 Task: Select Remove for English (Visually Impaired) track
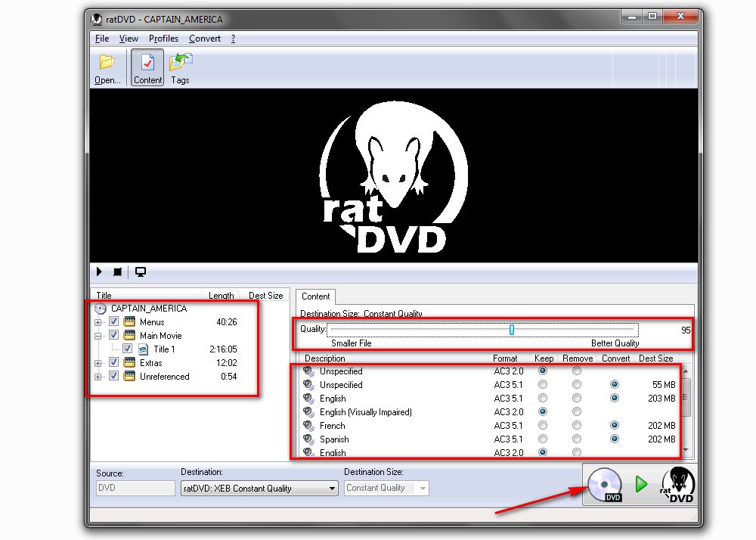(x=577, y=411)
